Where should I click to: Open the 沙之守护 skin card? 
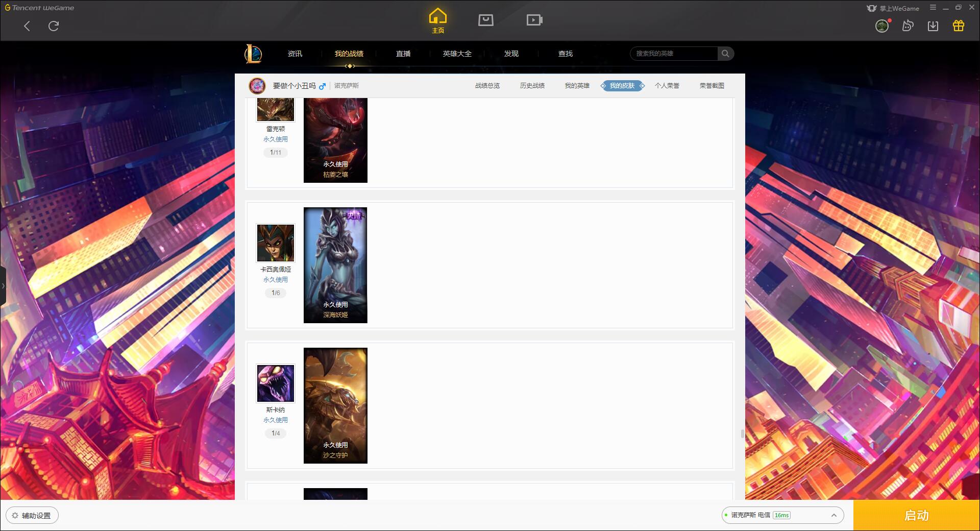pos(335,405)
